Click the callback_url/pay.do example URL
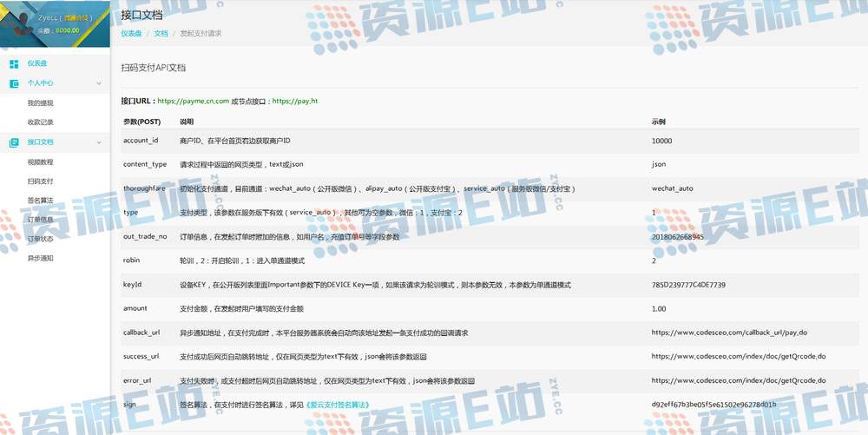The image size is (868, 435). point(729,333)
